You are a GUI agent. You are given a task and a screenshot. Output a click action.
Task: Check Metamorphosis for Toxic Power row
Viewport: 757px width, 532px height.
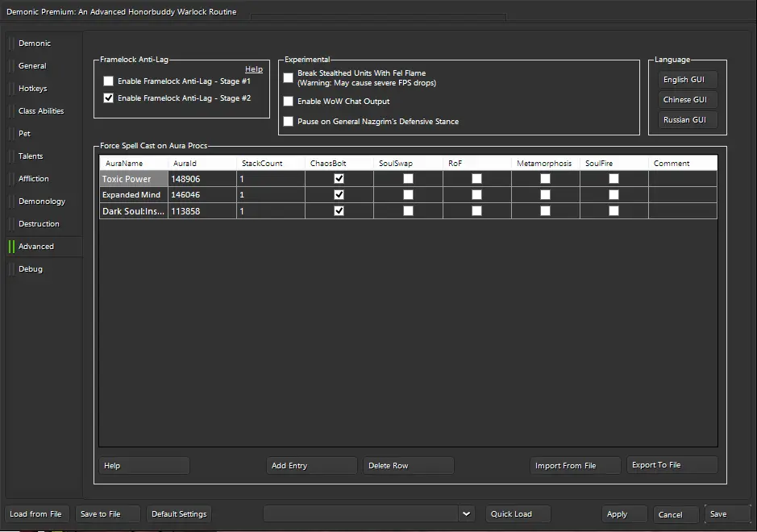tap(546, 179)
